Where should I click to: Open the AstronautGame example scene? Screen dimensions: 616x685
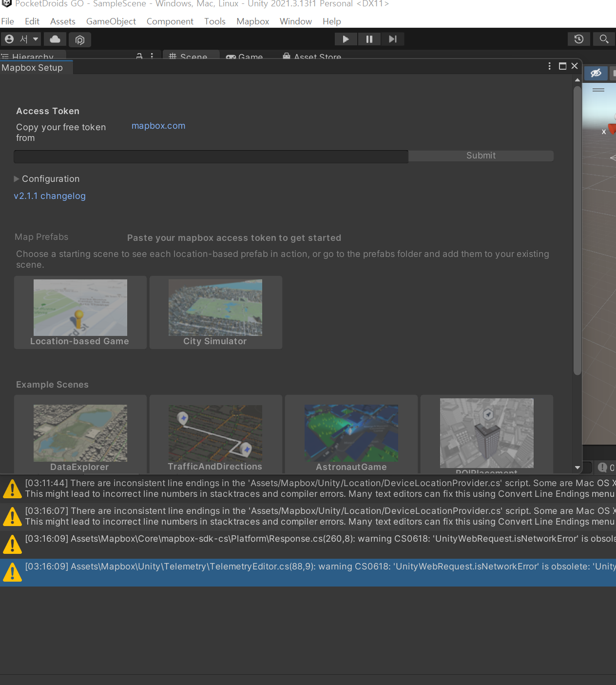coord(351,434)
